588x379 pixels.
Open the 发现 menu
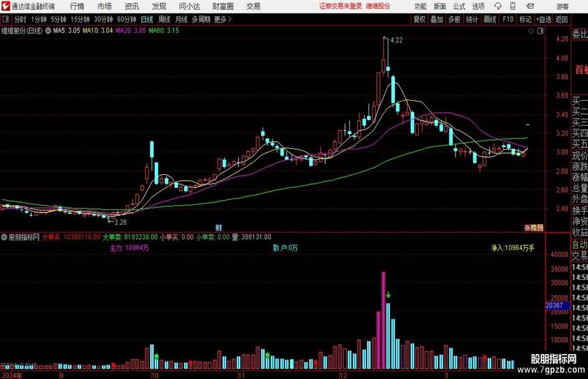tap(159, 6)
